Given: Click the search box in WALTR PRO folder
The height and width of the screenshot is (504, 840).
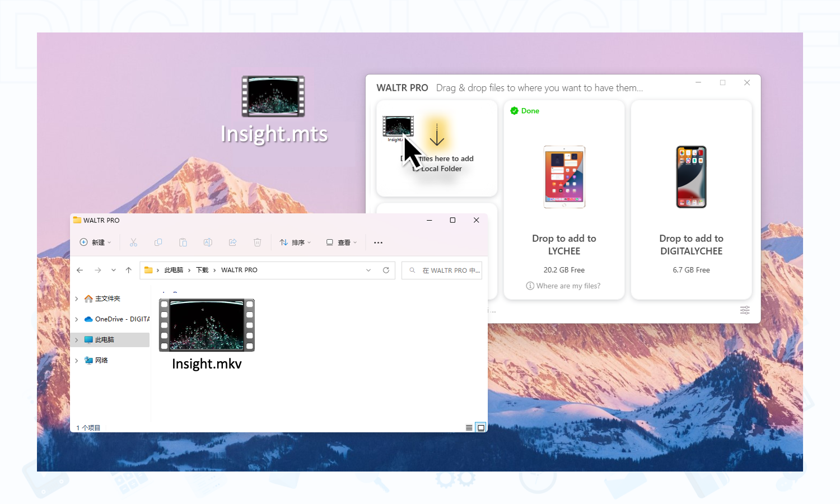Looking at the screenshot, I should (442, 270).
